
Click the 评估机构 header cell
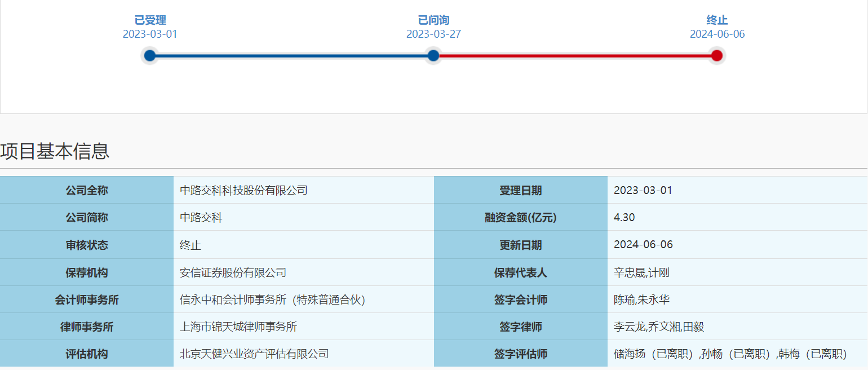pos(87,354)
